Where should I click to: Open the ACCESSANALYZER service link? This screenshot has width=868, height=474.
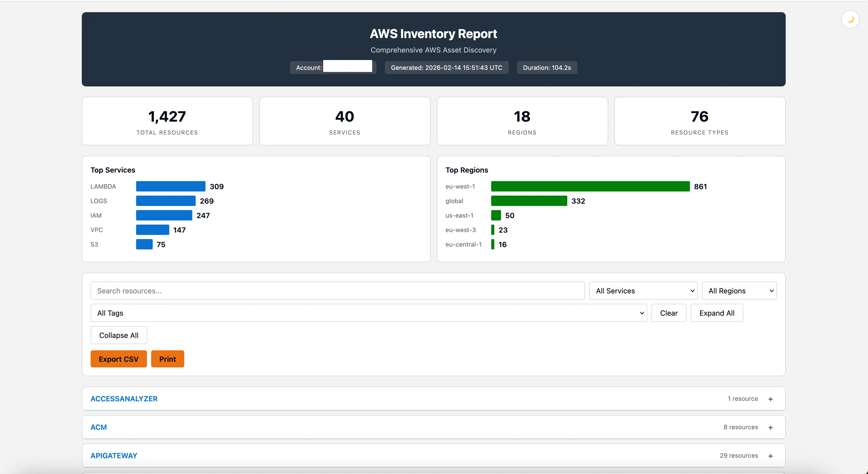click(124, 398)
